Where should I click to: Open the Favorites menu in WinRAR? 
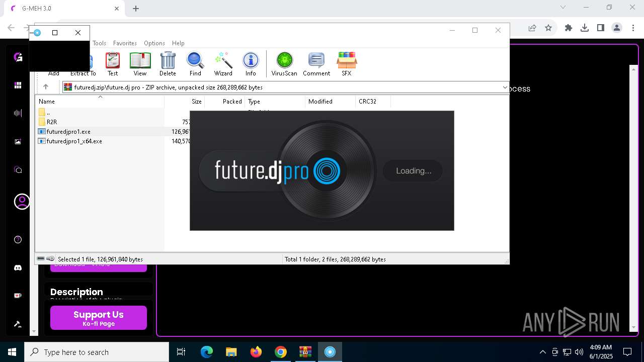[125, 43]
